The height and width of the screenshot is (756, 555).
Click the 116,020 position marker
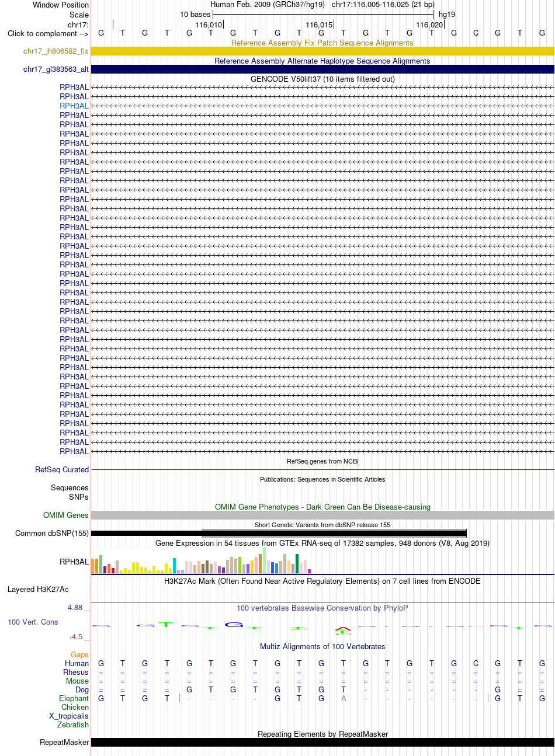430,25
